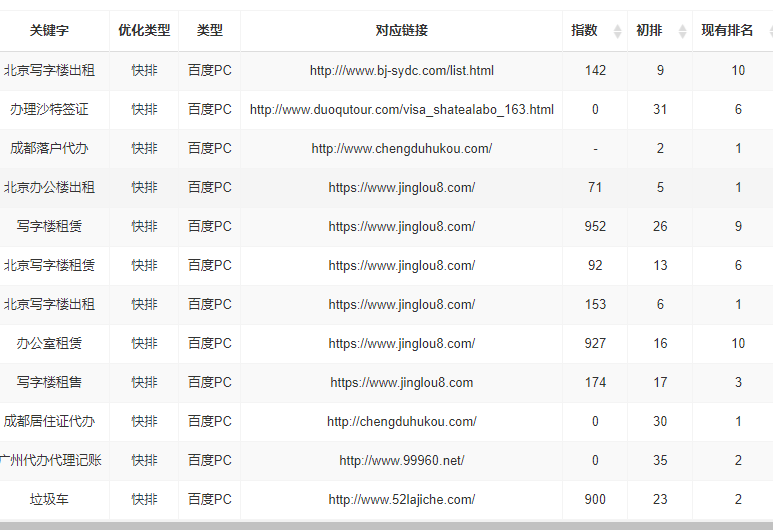The height and width of the screenshot is (530, 773).
Task: Select the keyword 北京办公楼出租
Action: [x=49, y=187]
